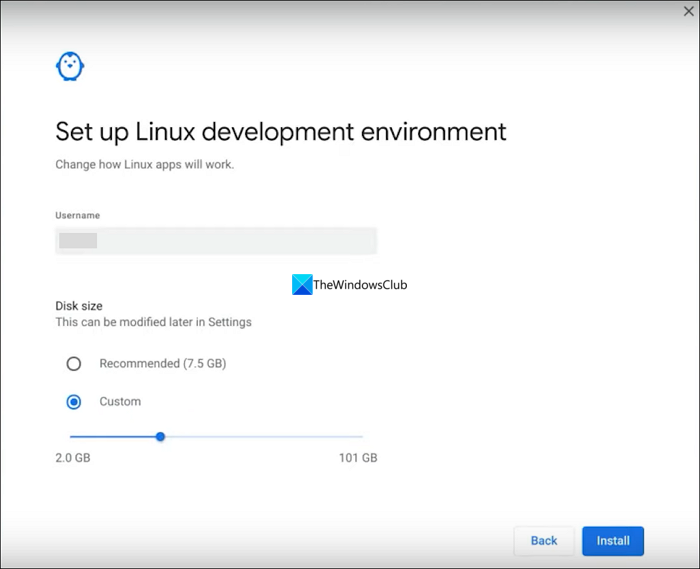Viewport: 700px width, 569px height.
Task: Click the unfilled right part of the slider track
Action: pyautogui.click(x=262, y=436)
